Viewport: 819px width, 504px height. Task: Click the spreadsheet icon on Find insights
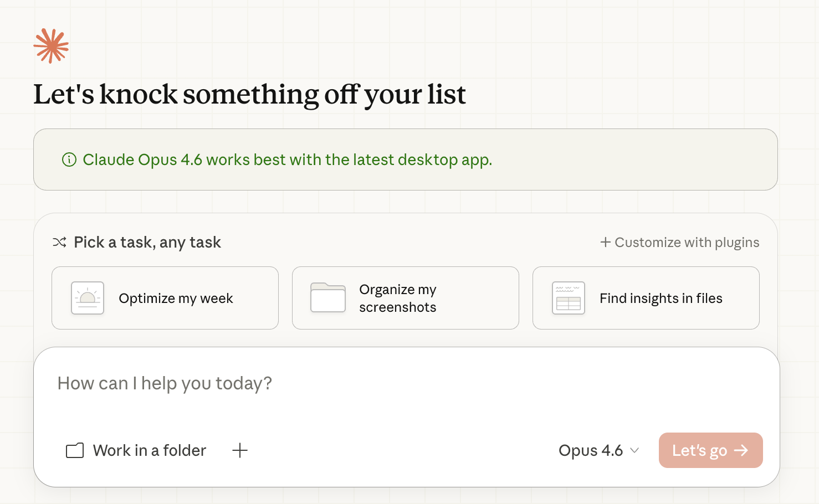click(569, 298)
